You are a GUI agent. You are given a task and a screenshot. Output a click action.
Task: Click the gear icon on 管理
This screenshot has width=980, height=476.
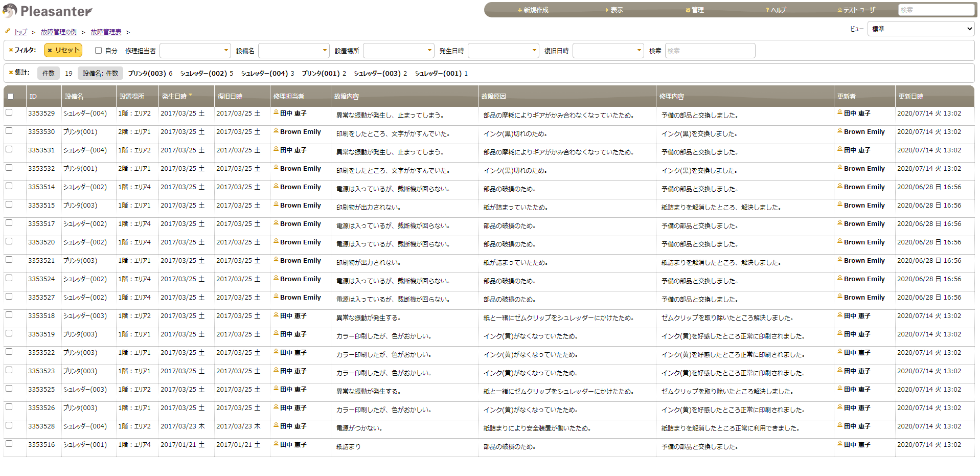(x=688, y=10)
